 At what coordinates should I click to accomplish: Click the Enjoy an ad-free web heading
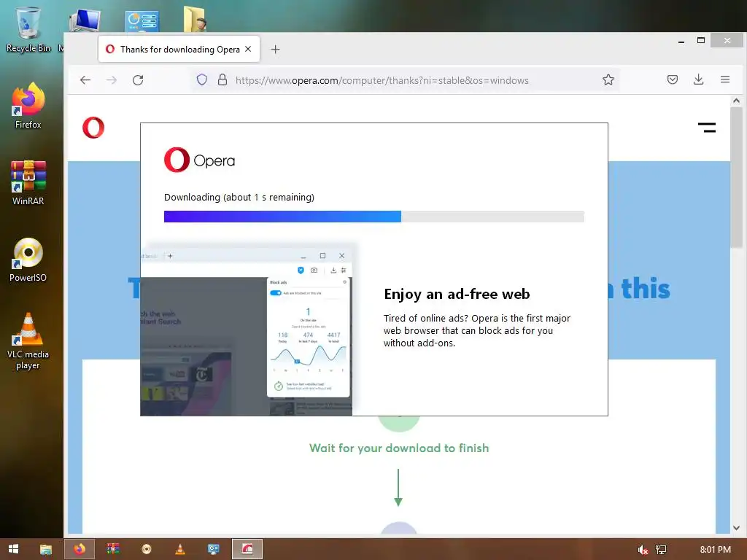(457, 294)
